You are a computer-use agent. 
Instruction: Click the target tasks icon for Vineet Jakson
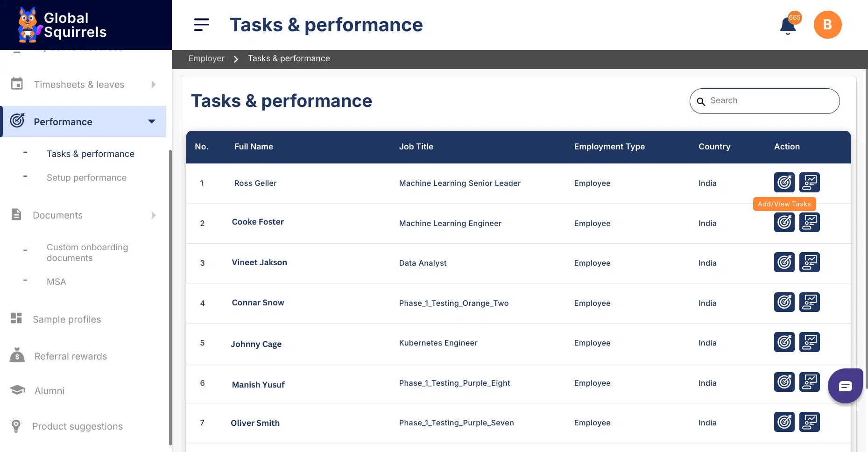pos(784,262)
